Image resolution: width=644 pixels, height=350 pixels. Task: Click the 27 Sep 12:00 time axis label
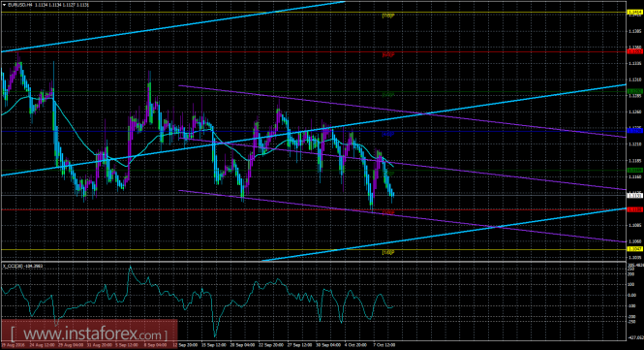click(300, 345)
